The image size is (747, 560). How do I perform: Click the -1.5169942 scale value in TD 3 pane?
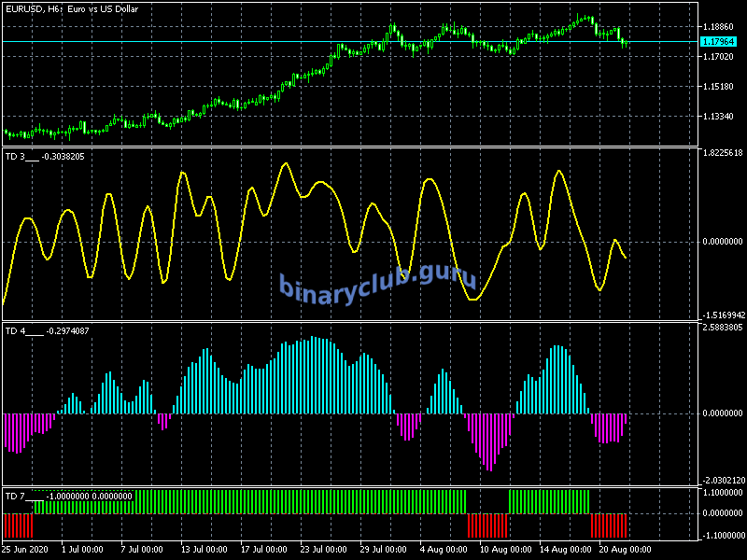click(x=722, y=315)
